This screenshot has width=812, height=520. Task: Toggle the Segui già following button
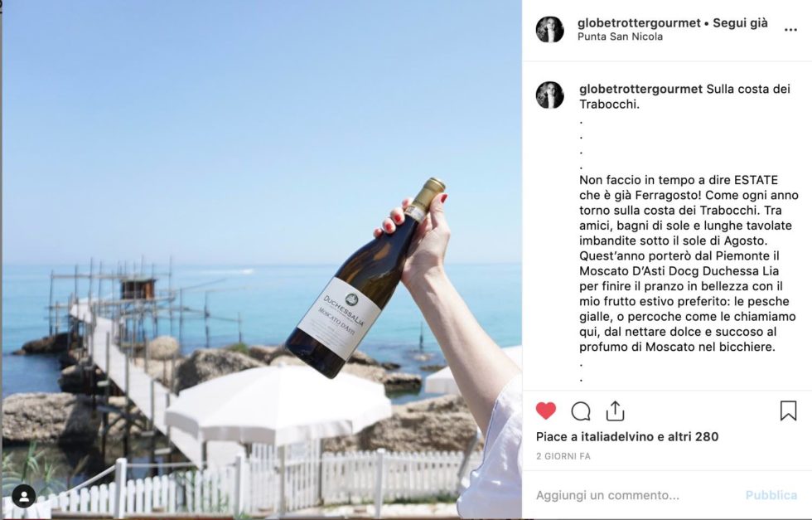(x=740, y=23)
